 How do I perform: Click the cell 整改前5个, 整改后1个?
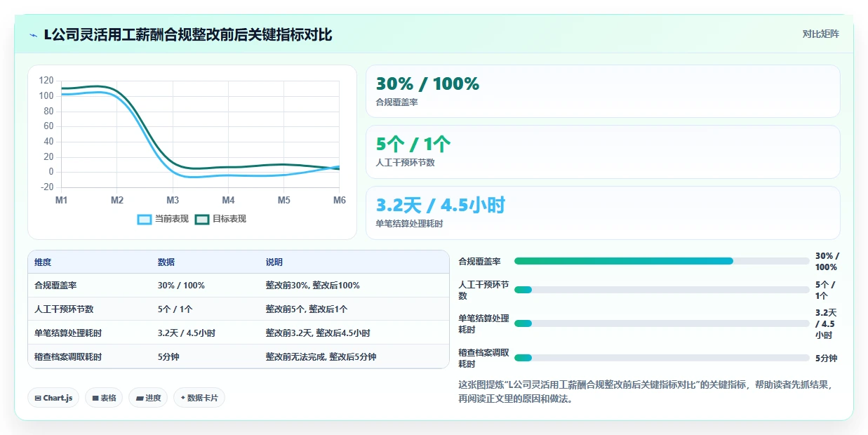pos(306,309)
